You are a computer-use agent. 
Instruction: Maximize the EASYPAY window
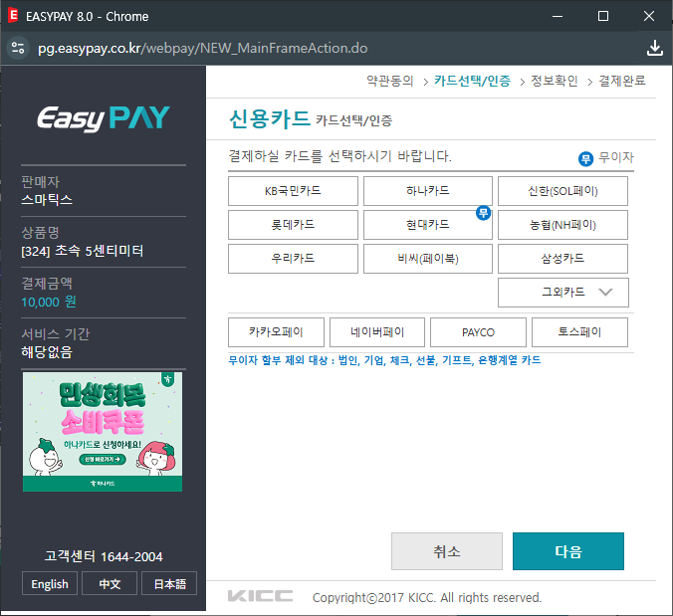coord(603,16)
